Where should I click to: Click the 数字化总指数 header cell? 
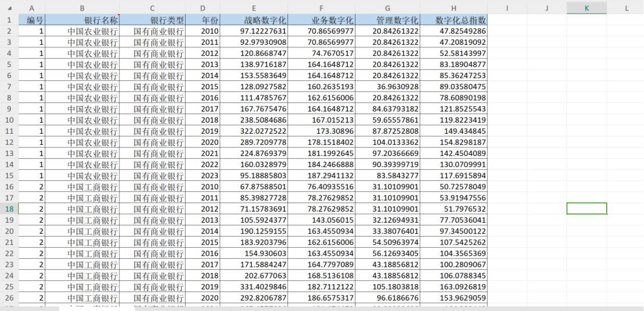[453, 19]
